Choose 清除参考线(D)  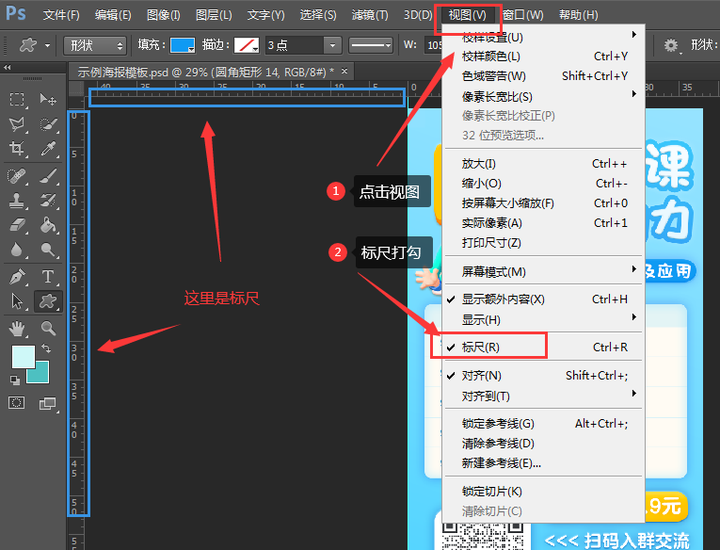pyautogui.click(x=543, y=443)
